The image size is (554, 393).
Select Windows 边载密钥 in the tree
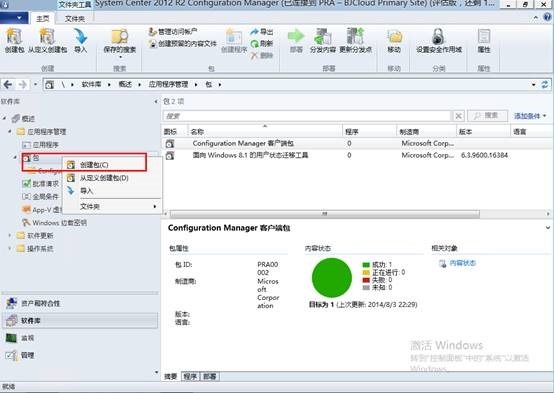(59, 223)
